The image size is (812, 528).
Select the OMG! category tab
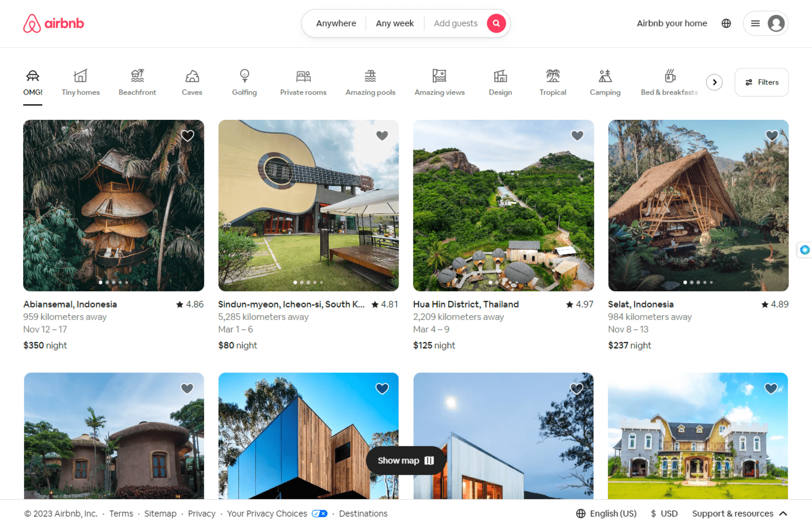(32, 82)
